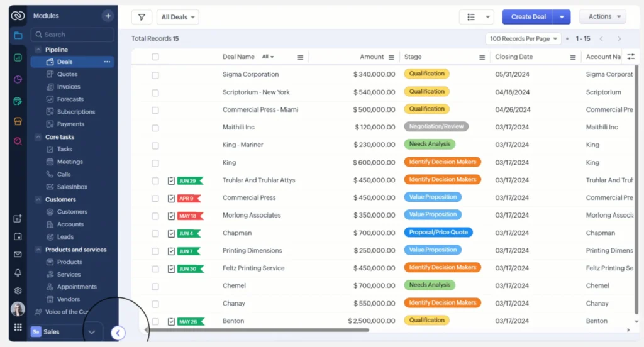Click the sidebar Search field
Screen dimensions: 644x347
pos(72,35)
